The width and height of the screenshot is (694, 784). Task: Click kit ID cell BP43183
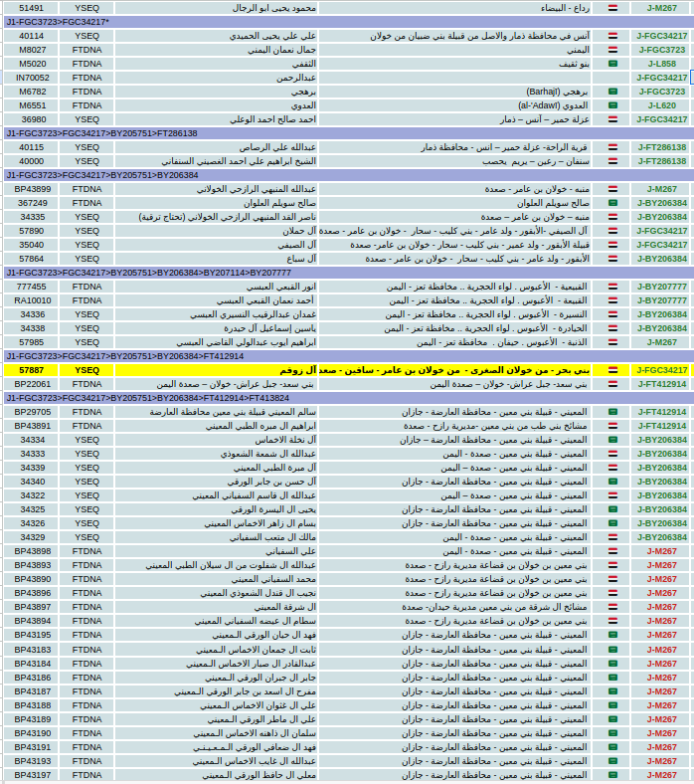(33, 650)
